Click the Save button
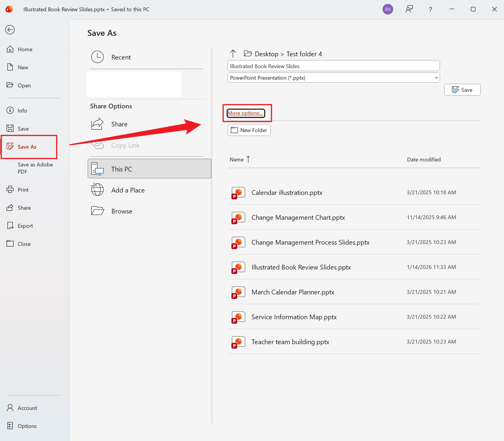This screenshot has height=441, width=504. point(462,90)
